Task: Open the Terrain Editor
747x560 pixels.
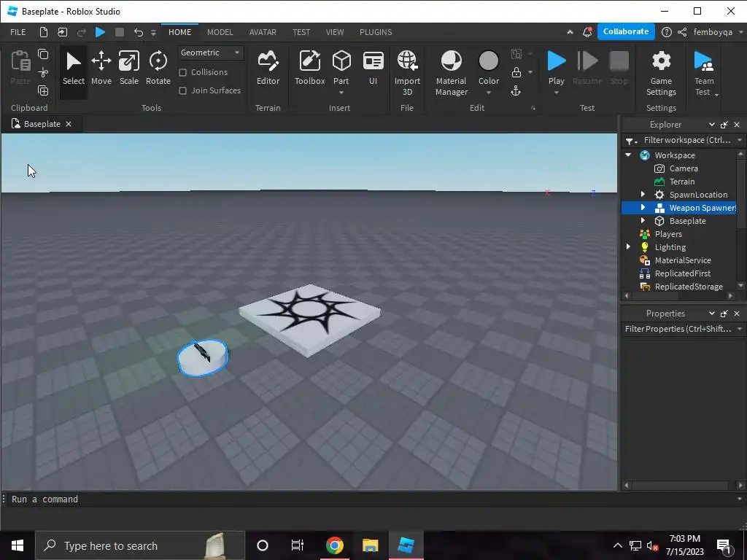Action: coord(268,69)
